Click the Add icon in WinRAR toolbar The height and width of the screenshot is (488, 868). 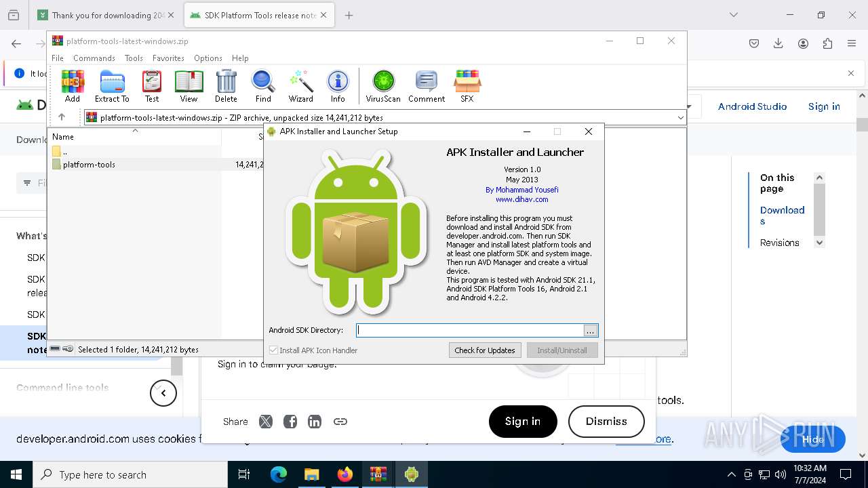tap(73, 86)
